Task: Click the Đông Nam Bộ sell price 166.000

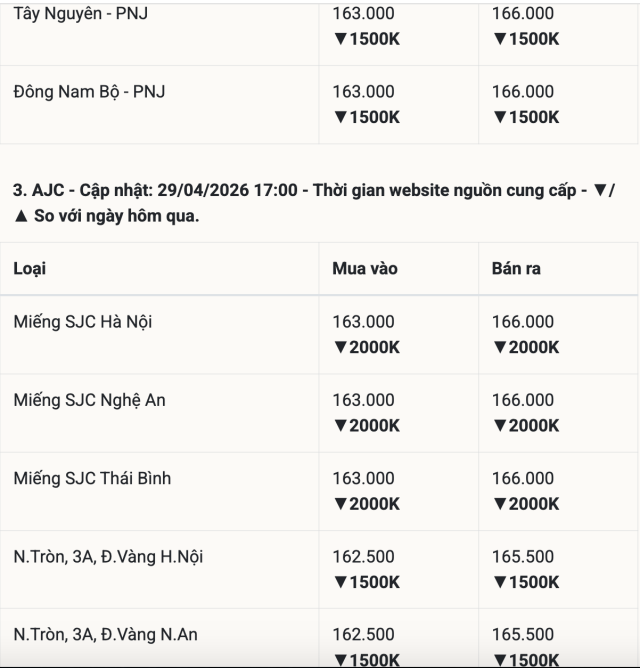Action: (522, 92)
